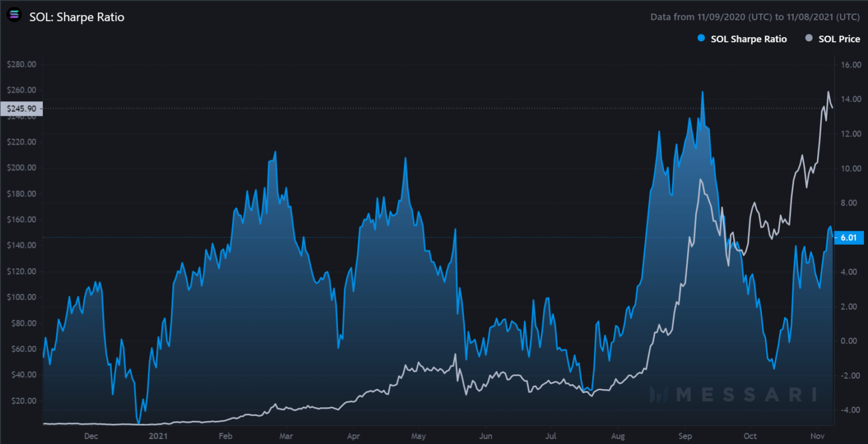
Task: Toggle the SOL Price series label
Action: tap(839, 39)
